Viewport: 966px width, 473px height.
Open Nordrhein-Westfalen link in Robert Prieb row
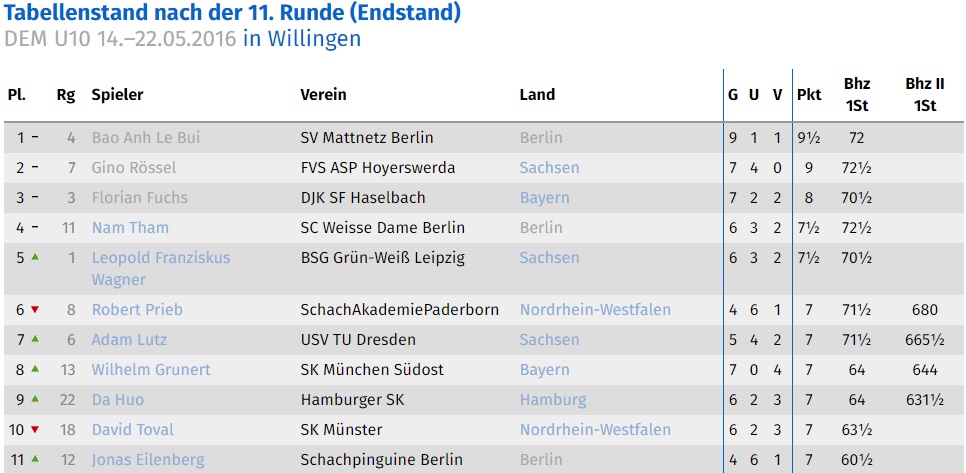[595, 310]
